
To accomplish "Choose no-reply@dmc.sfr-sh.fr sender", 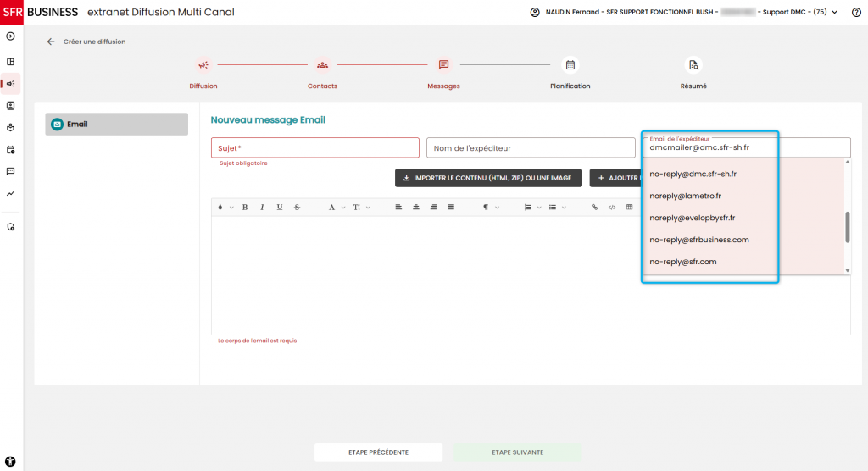I will (x=743, y=174).
